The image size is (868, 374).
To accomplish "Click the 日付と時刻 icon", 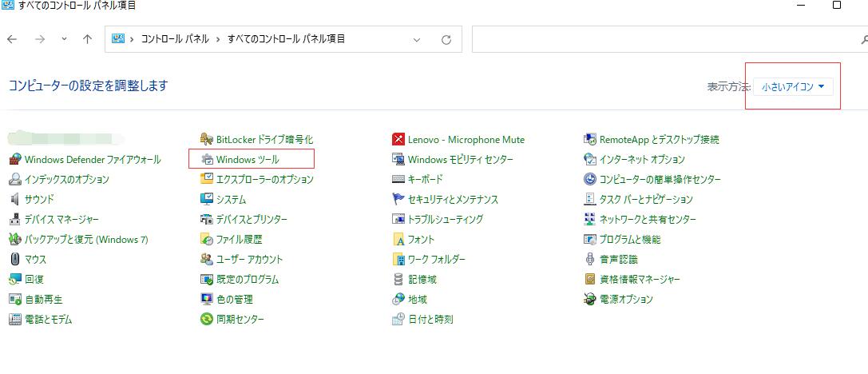I will coord(398,319).
